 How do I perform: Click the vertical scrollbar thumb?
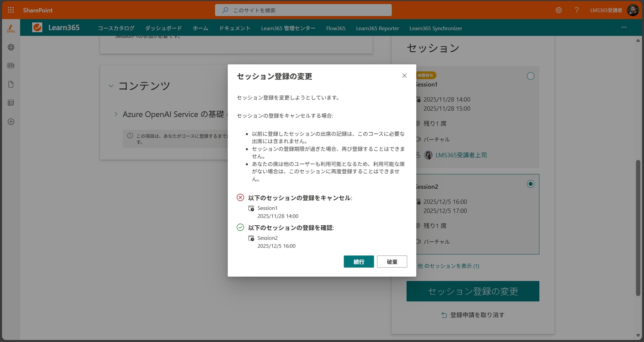(638, 228)
